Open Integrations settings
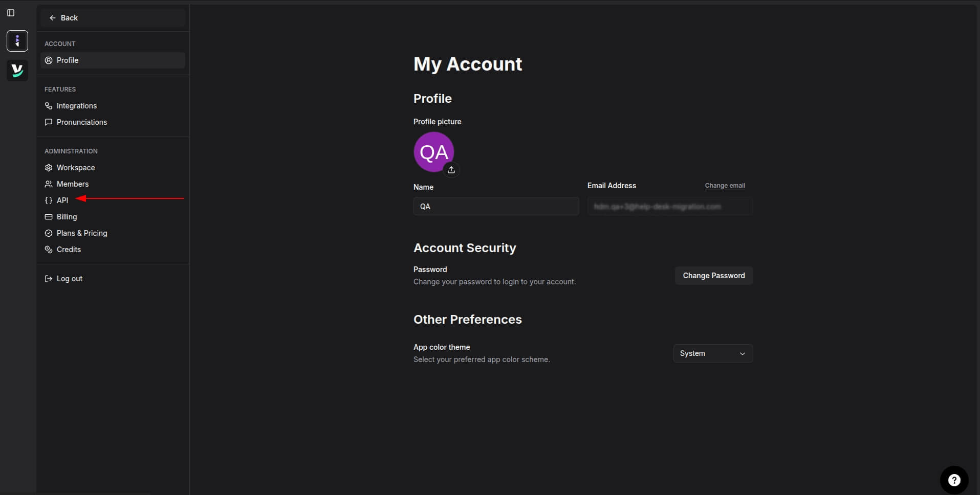 [76, 106]
